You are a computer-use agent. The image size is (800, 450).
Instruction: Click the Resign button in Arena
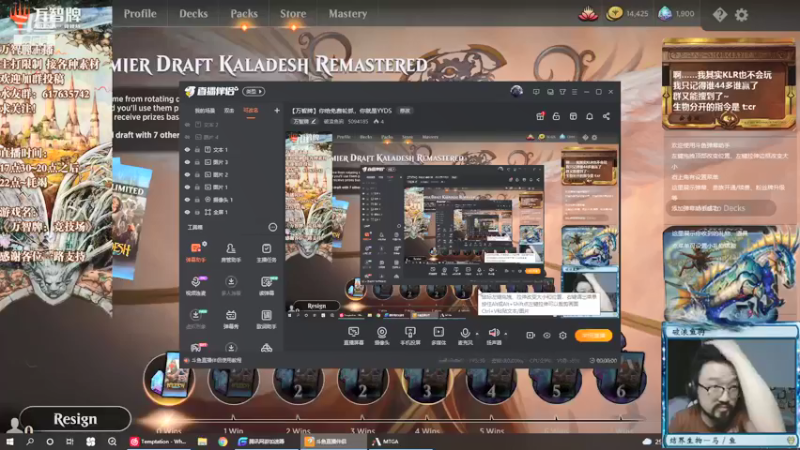pyautogui.click(x=75, y=419)
